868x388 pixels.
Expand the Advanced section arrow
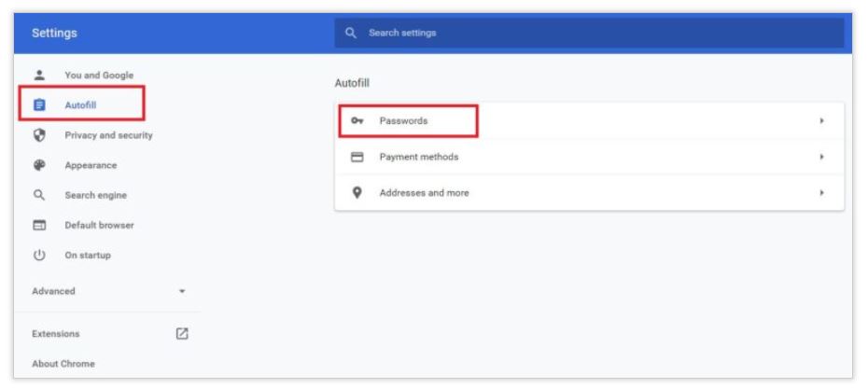click(x=183, y=291)
